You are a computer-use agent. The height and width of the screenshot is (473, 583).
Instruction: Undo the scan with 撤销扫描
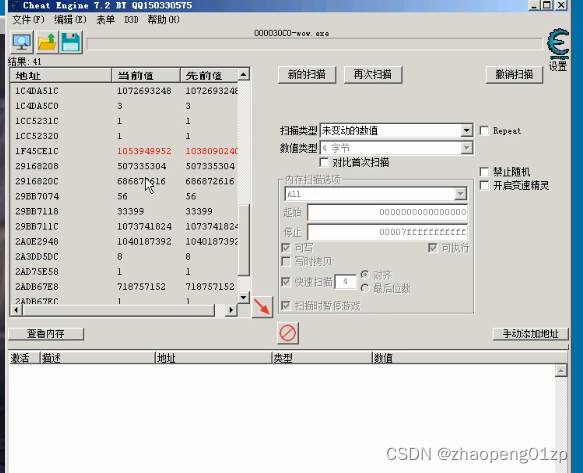pos(514,75)
